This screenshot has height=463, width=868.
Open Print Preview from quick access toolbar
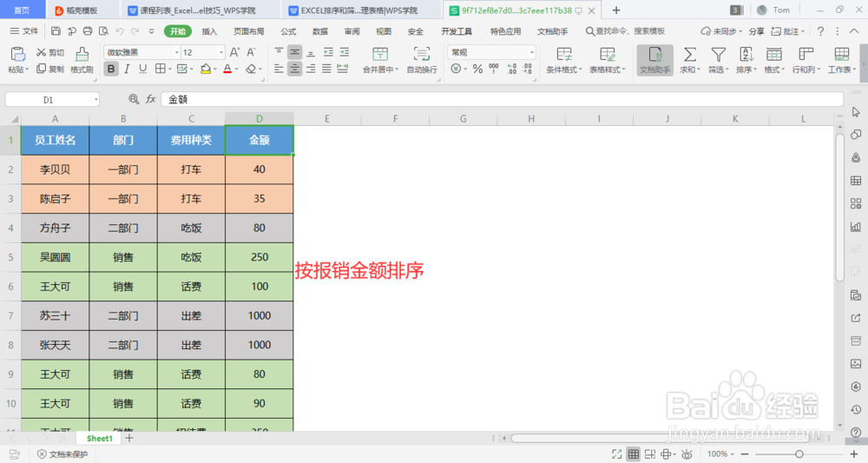(x=103, y=31)
